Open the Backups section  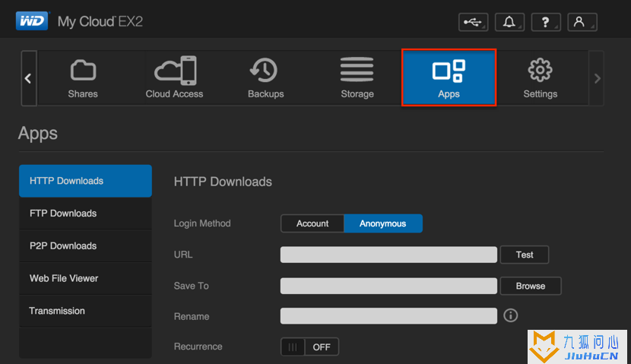265,78
